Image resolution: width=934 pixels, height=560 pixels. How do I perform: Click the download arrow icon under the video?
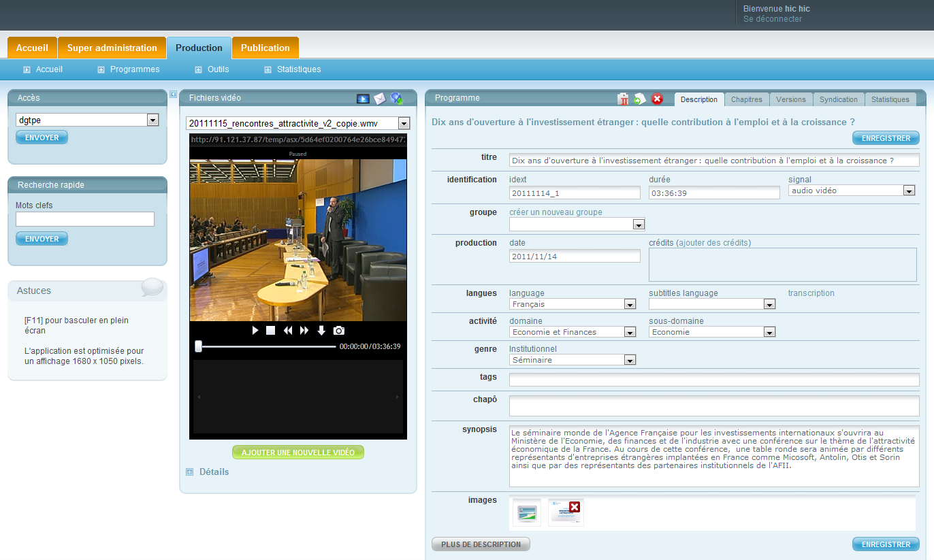321,331
